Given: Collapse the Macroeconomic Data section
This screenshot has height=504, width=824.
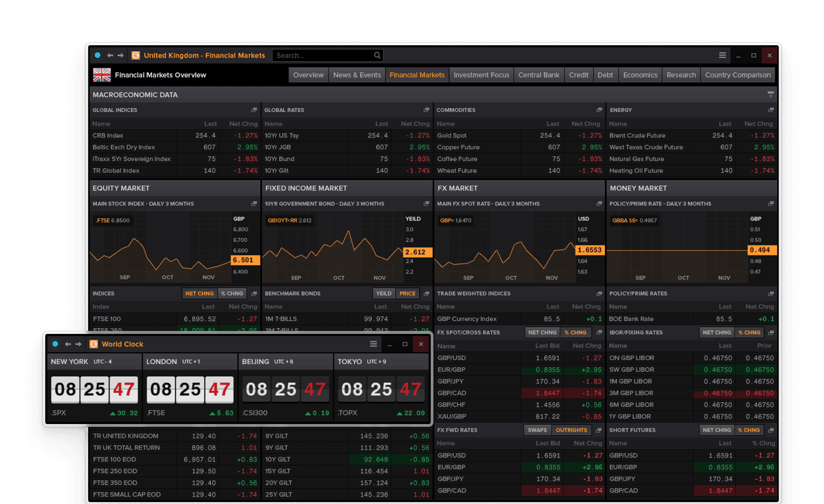Looking at the screenshot, I should pos(771,95).
